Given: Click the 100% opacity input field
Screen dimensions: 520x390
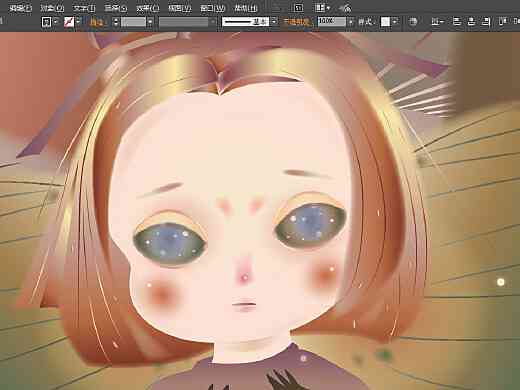Looking at the screenshot, I should pyautogui.click(x=332, y=22).
